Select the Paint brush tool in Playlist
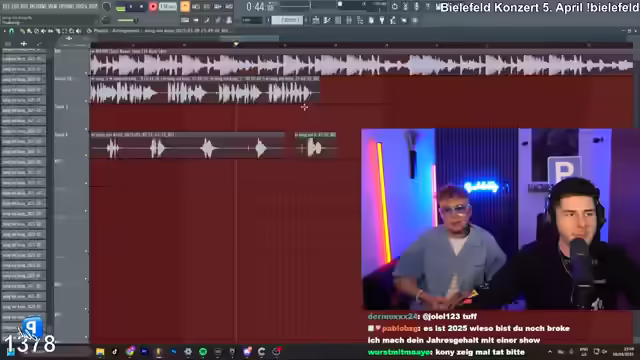The width and height of the screenshot is (640, 360). coord(29,31)
